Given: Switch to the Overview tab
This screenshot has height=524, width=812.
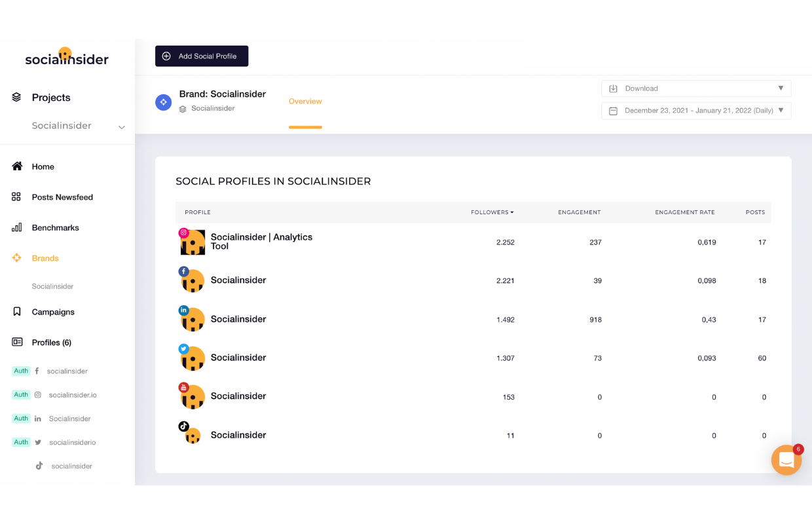Looking at the screenshot, I should pyautogui.click(x=305, y=102).
